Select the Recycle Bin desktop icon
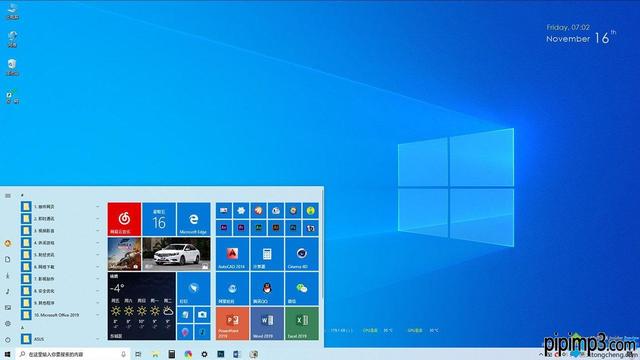 (12, 67)
